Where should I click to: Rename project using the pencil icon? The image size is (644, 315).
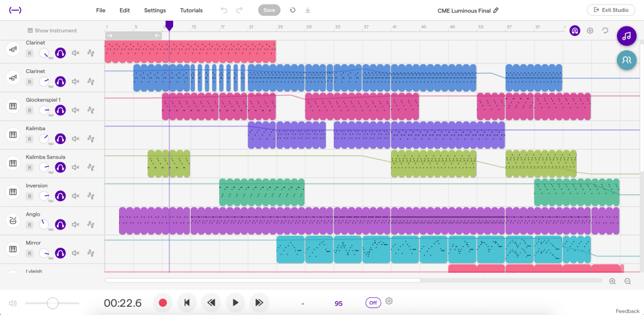click(496, 11)
